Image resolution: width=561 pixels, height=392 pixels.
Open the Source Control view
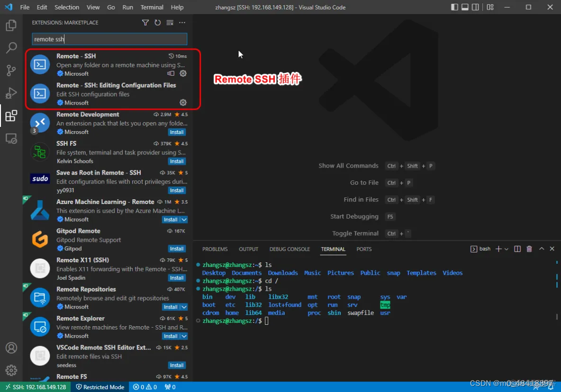(11, 71)
